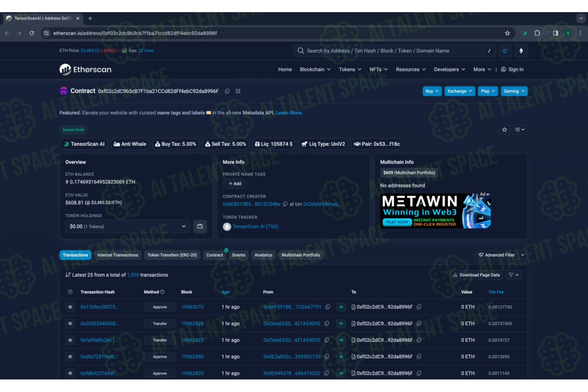Open transaction hash 0x11bfec58075
The height and width of the screenshot is (392, 588).
click(99, 307)
